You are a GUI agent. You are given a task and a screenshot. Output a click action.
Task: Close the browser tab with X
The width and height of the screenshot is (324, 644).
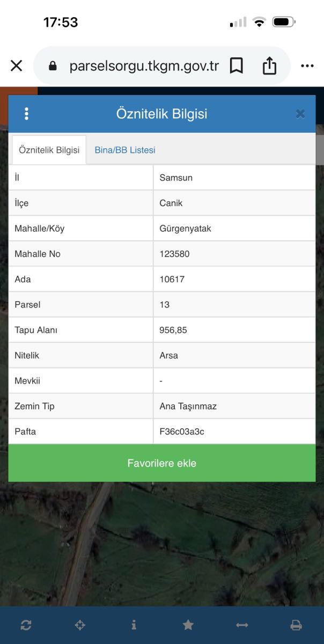17,66
